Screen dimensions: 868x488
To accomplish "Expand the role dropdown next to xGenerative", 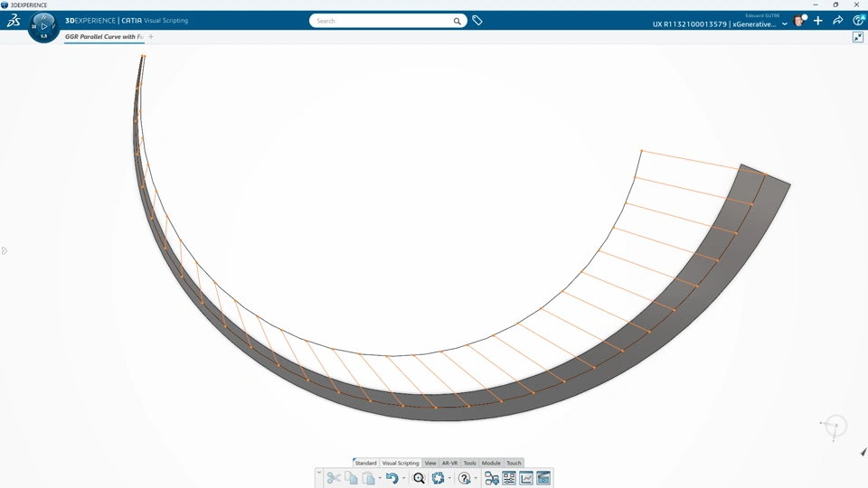I will pyautogui.click(x=785, y=23).
